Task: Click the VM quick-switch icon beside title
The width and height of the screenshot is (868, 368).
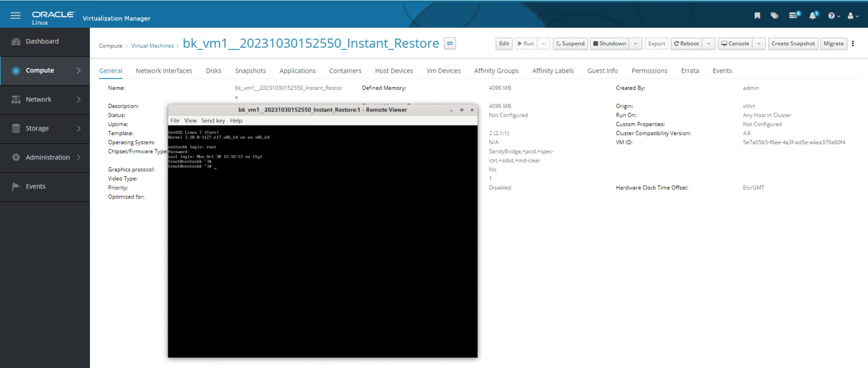Action: tap(449, 44)
